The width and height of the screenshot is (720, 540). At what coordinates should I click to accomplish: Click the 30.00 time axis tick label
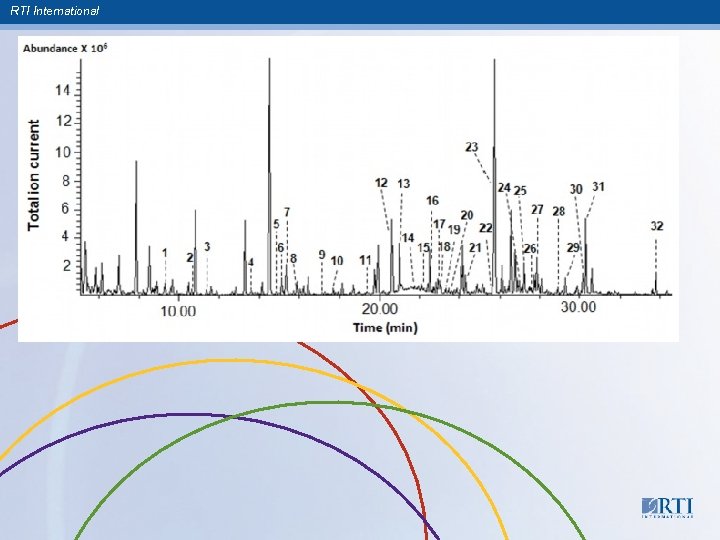coord(578,307)
